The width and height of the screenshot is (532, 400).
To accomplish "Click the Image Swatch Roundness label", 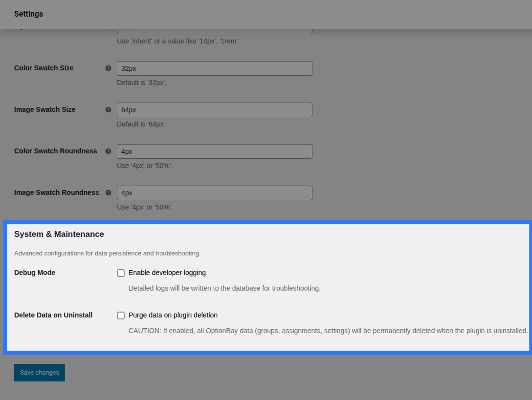I will (57, 192).
